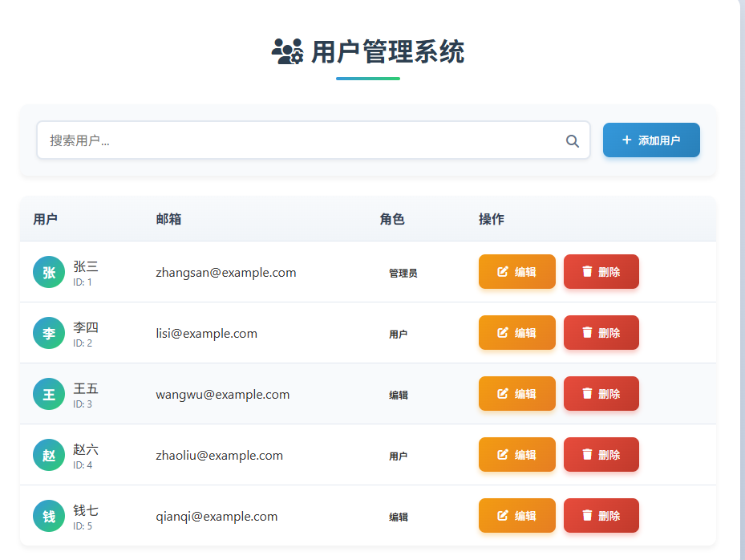Select email qianqi@example.com

[217, 517]
